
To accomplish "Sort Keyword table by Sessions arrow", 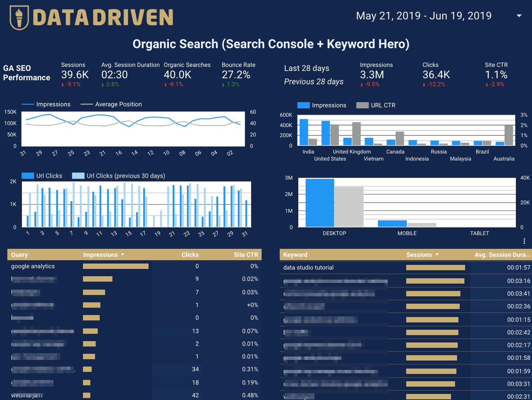I will pyautogui.click(x=437, y=255).
